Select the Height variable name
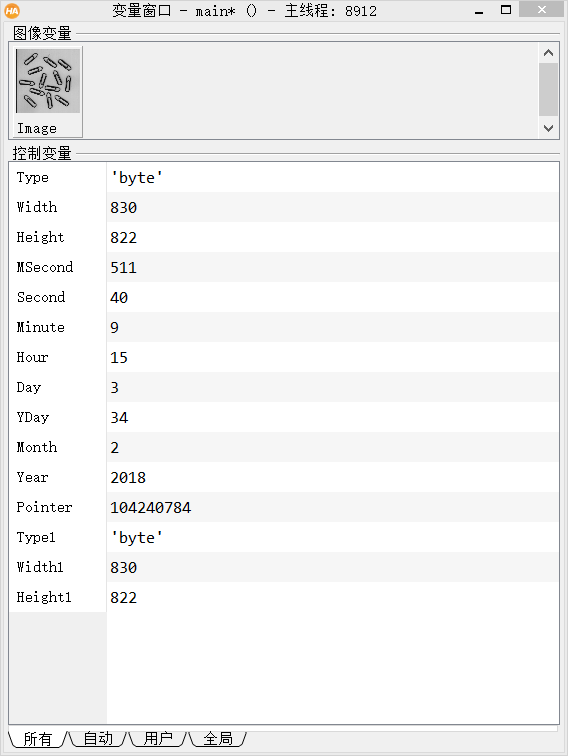 tap(40, 237)
